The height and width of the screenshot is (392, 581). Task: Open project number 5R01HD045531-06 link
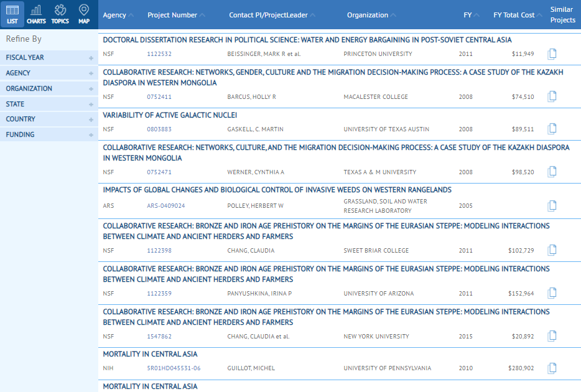(x=174, y=368)
